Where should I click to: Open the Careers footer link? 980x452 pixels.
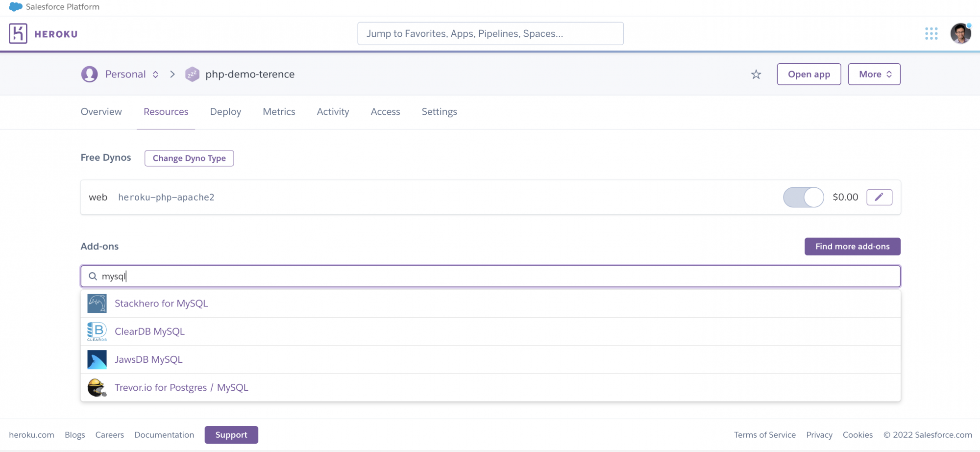[x=109, y=435]
